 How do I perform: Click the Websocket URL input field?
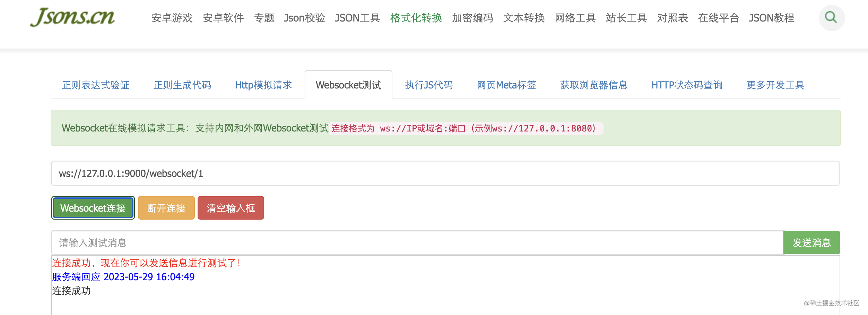(x=445, y=173)
